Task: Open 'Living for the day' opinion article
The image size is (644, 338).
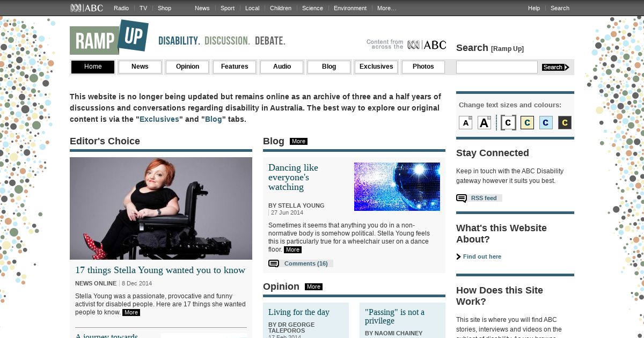Action: click(299, 312)
